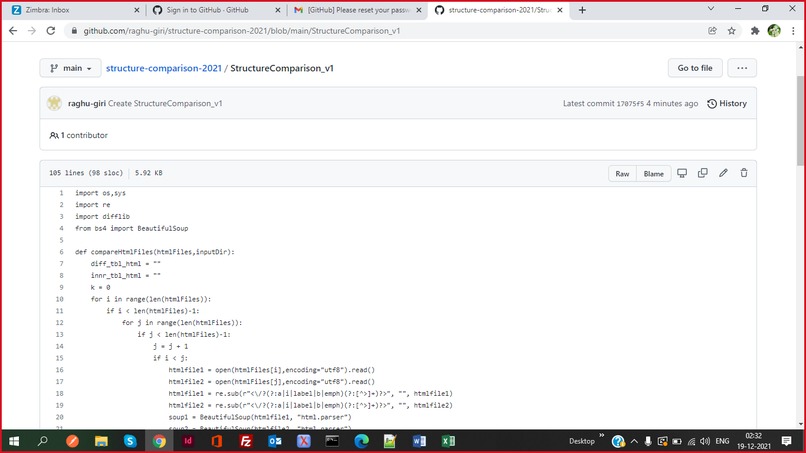Click Go to file button
This screenshot has height=453, width=806.
pos(695,68)
